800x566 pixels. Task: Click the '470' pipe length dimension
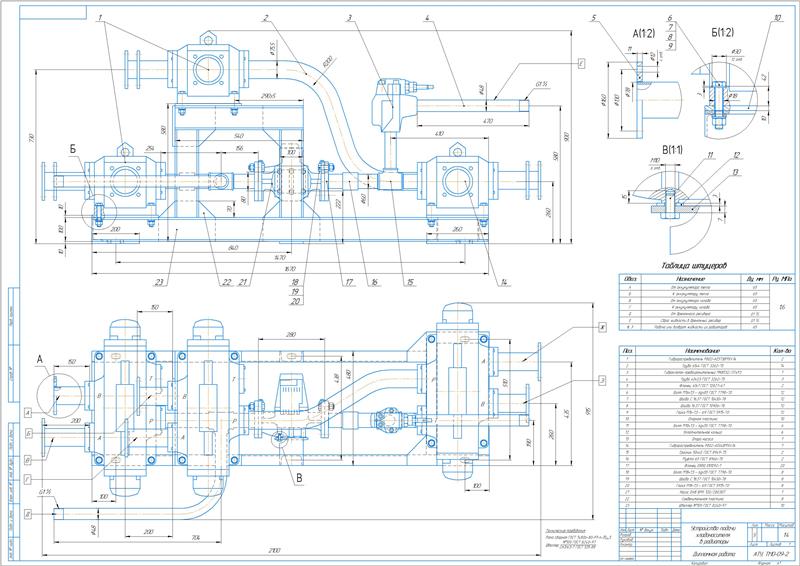pyautogui.click(x=488, y=121)
